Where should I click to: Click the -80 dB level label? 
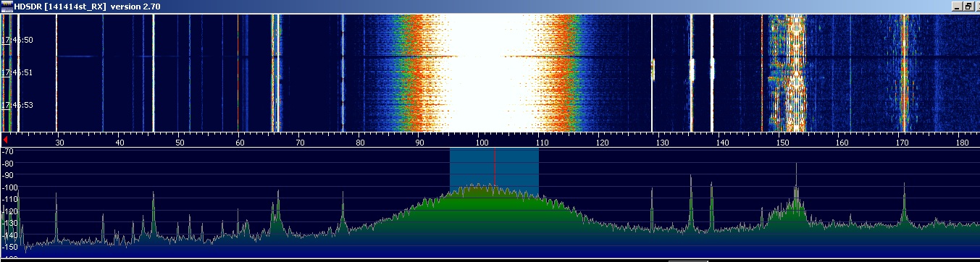(x=8, y=164)
